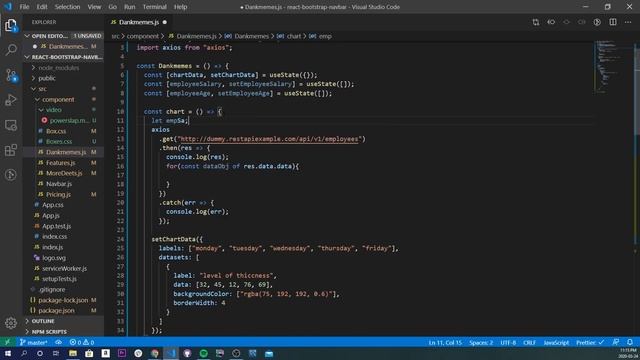
Task: Click Open Changes icon in editor toolbar
Action: [x=536, y=22]
